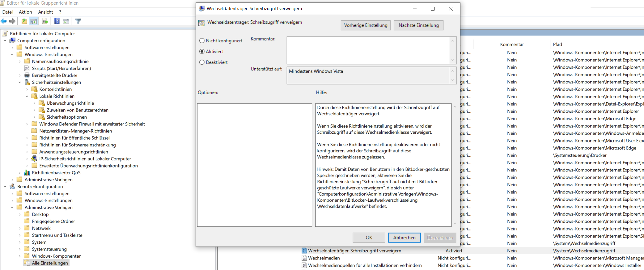Collapse the Windows-Einstellungen node under Computerkonfiguration

point(12,54)
